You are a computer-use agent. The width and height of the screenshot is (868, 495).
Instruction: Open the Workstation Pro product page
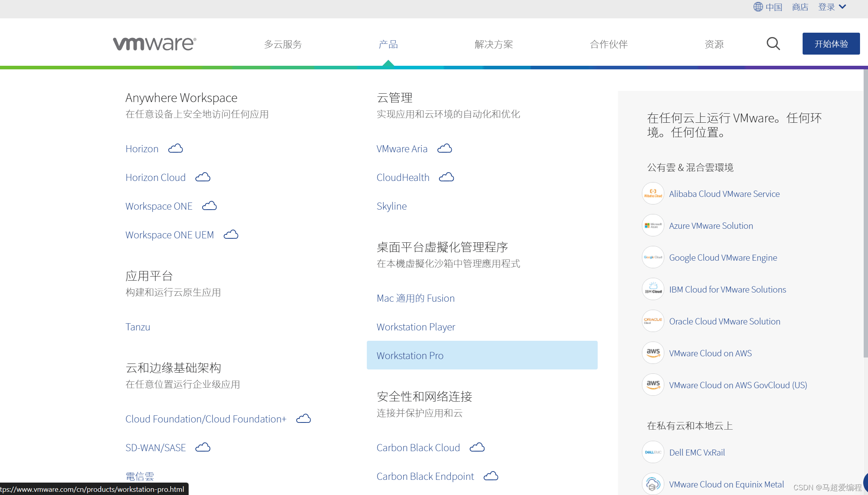[x=410, y=355]
